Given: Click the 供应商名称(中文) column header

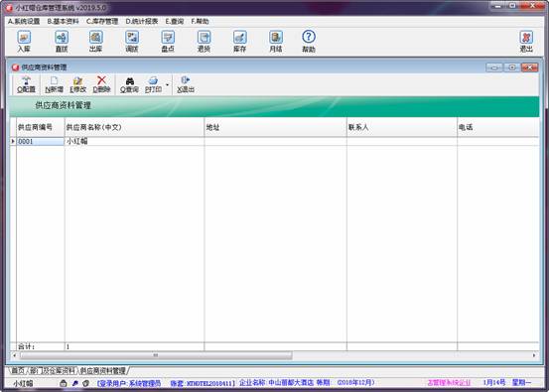Looking at the screenshot, I should coord(134,127).
